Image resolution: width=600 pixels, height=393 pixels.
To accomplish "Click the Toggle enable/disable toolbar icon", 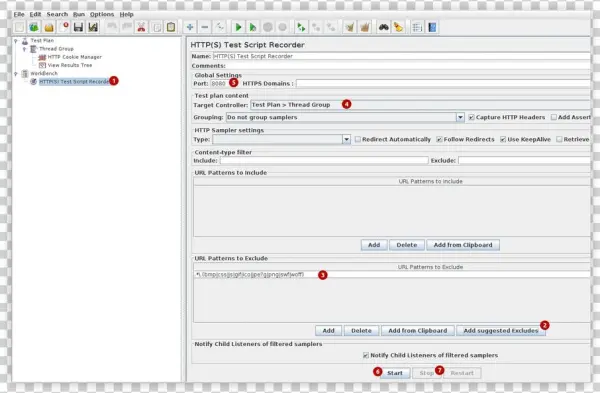I will pyautogui.click(x=220, y=27).
